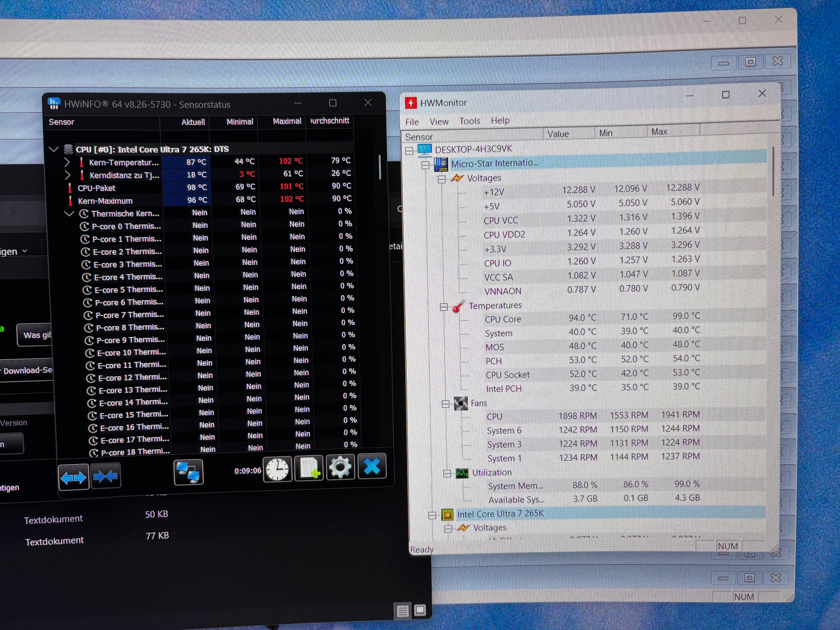
Task: Expand the Kern-Temperatur sensor row
Action: (x=67, y=163)
